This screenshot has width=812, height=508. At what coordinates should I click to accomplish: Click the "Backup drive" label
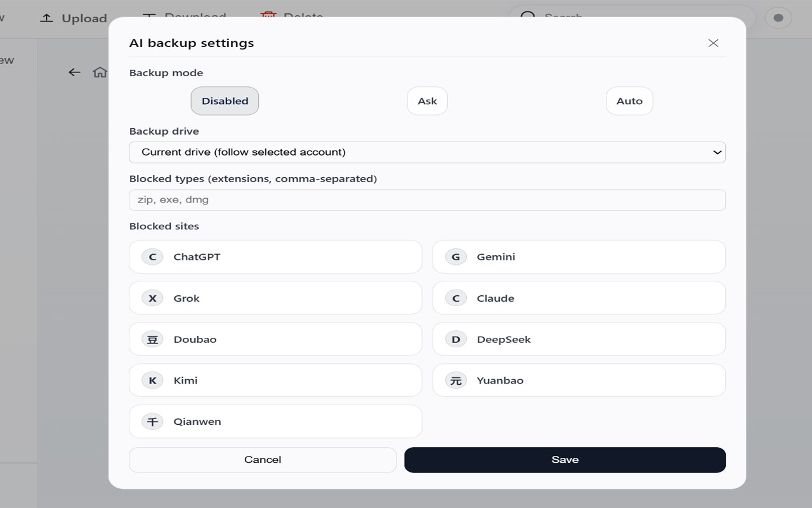point(164,131)
